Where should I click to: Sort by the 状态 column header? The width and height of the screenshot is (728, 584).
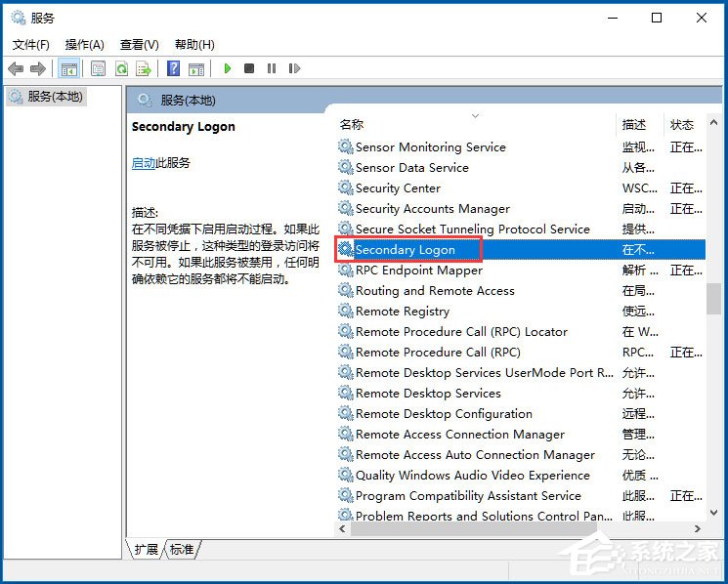tap(681, 124)
